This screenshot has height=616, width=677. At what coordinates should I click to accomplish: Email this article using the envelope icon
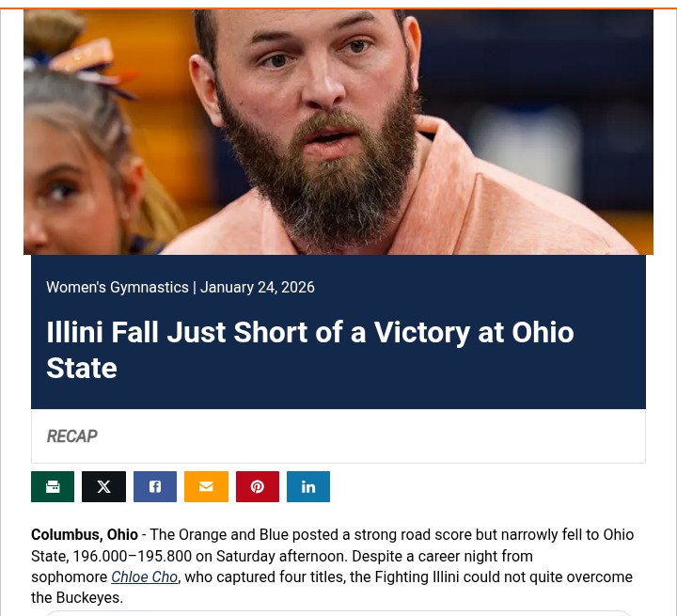(206, 486)
